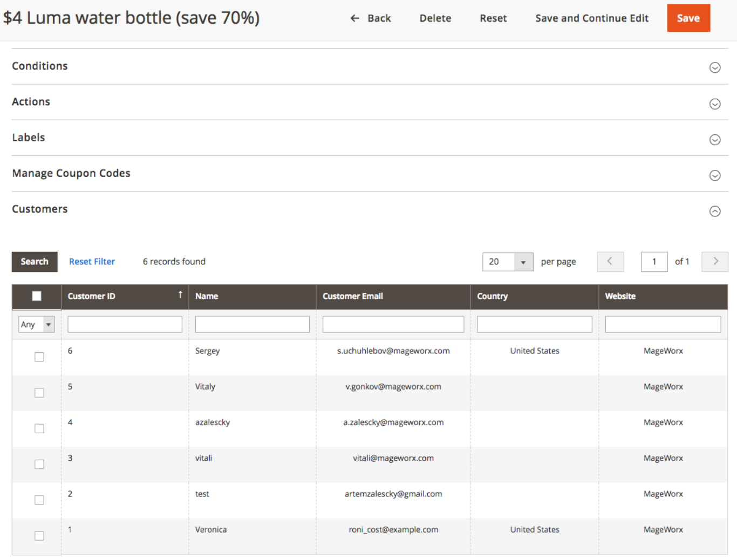Expand the Labels section chevron icon
This screenshot has height=560, width=737.
pos(714,140)
